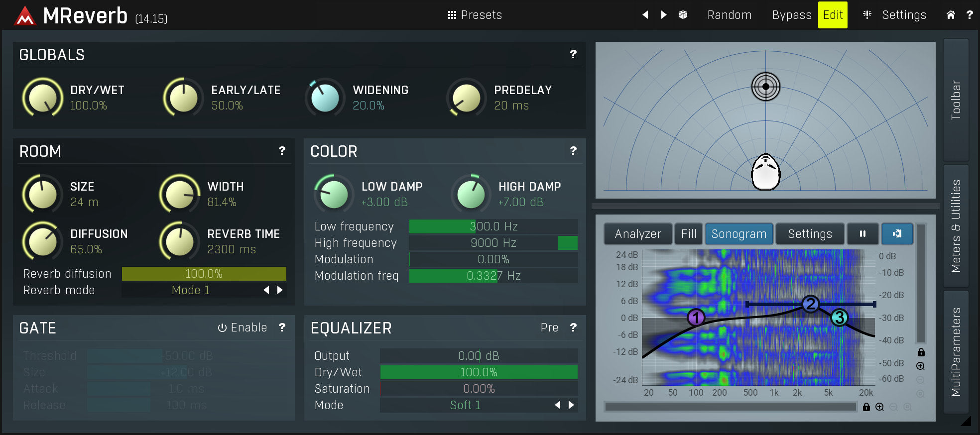Toggle the Bypass button

(x=791, y=15)
